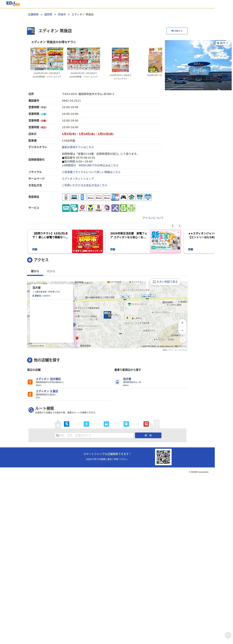Open 筑後市 breadcrumb
Viewport: 233px width, 644px height.
tap(62, 15)
